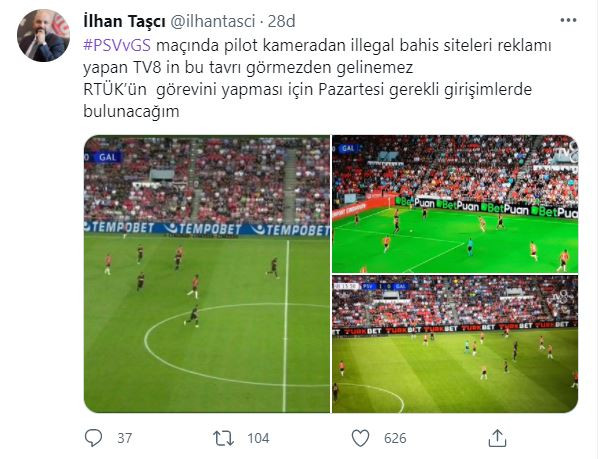Visit the @ilhantasci handle

click(x=212, y=21)
